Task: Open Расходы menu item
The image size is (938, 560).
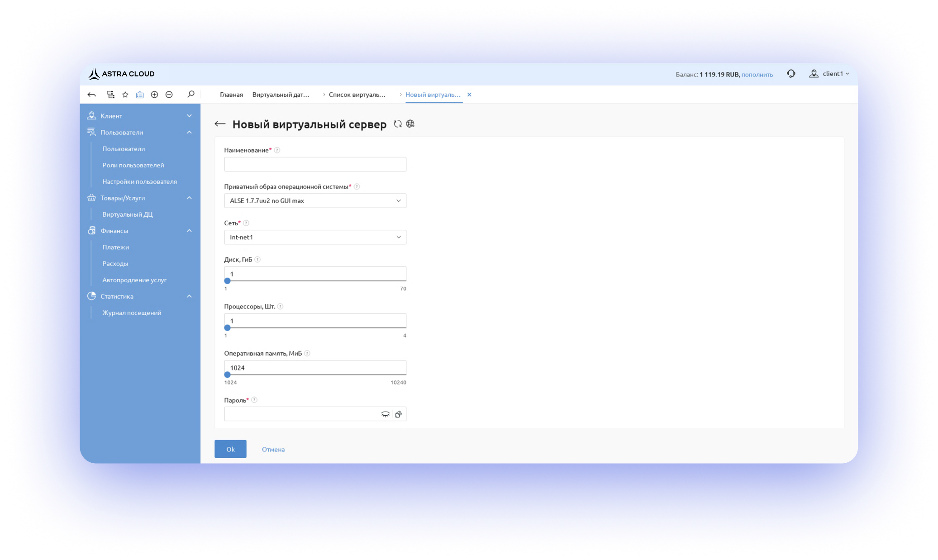Action: coord(115,264)
